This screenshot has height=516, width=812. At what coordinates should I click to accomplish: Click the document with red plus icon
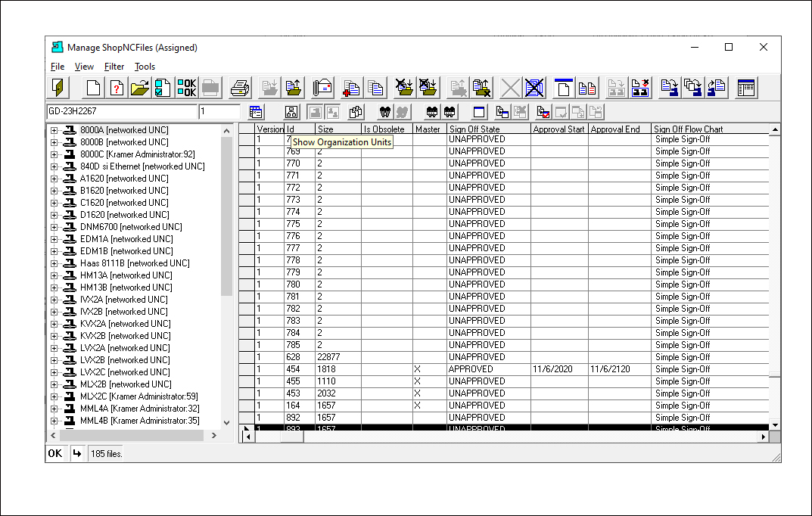(352, 88)
